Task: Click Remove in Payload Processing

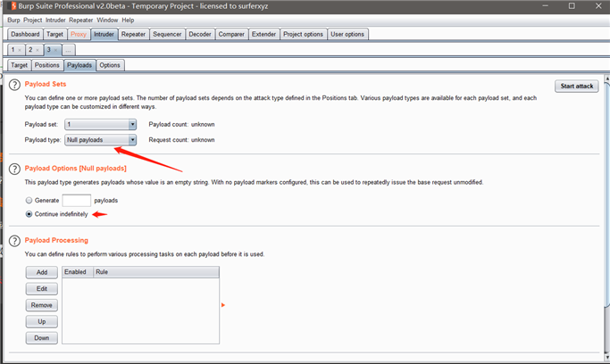Action: [x=42, y=305]
